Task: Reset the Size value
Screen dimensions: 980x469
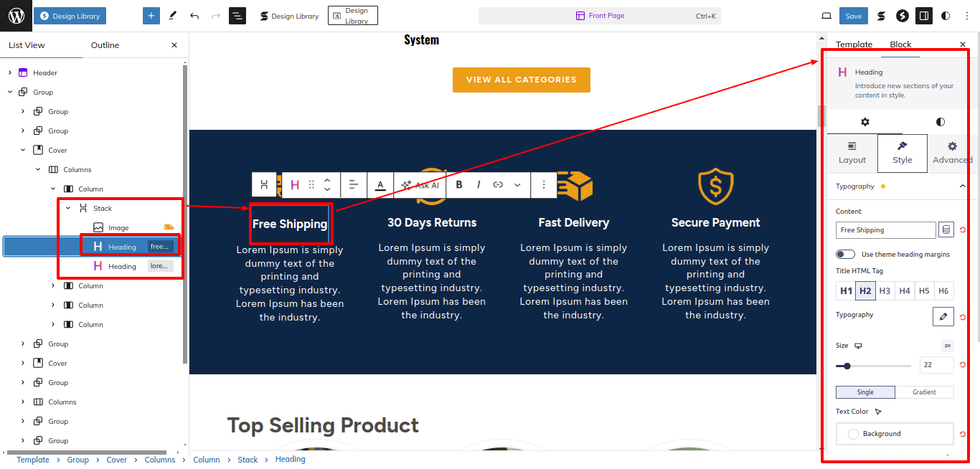Action: 963,365
